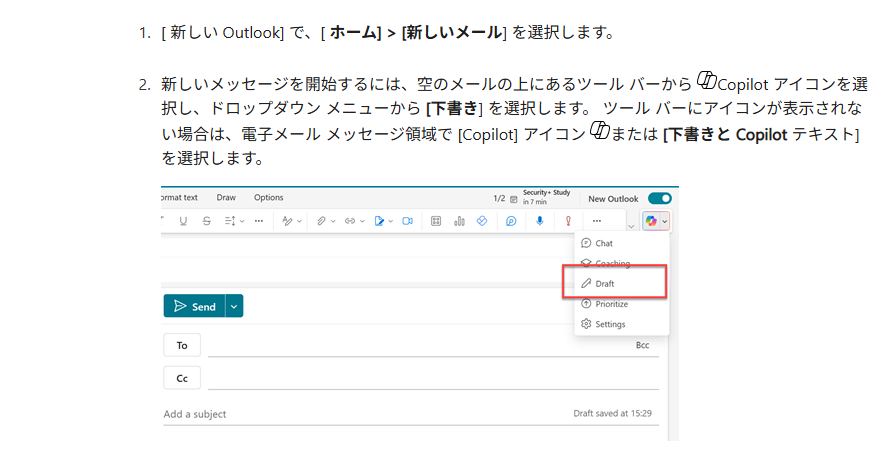The height and width of the screenshot is (451, 895).
Task: Click the line spacing icon
Action: click(x=230, y=221)
